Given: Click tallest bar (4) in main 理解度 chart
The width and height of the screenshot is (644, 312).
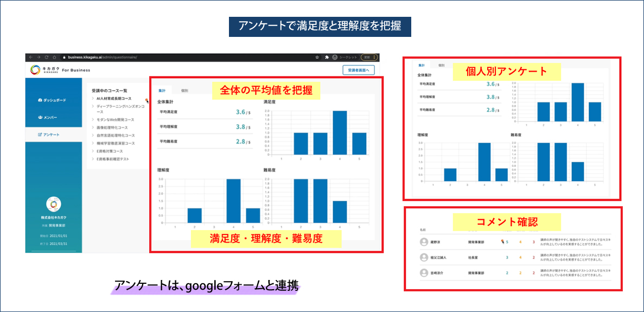Looking at the screenshot, I should (x=233, y=201).
